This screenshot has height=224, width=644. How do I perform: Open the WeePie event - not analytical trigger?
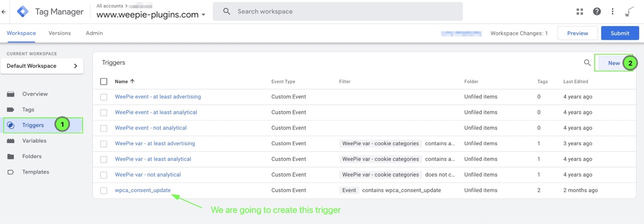click(x=150, y=128)
